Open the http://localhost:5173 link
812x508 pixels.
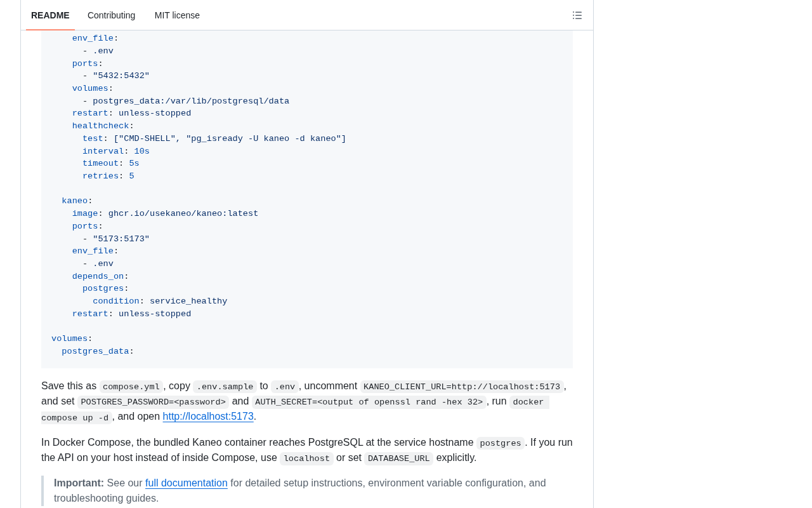(x=208, y=417)
